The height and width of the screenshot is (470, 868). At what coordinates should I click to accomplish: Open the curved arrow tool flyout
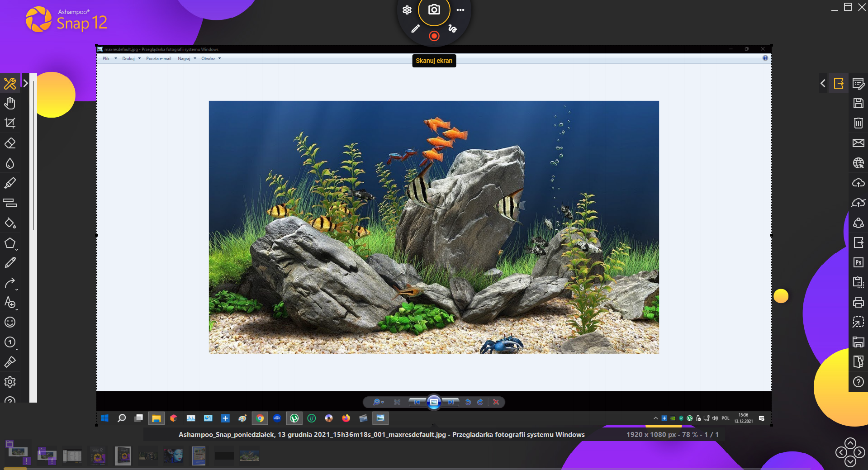(10, 283)
